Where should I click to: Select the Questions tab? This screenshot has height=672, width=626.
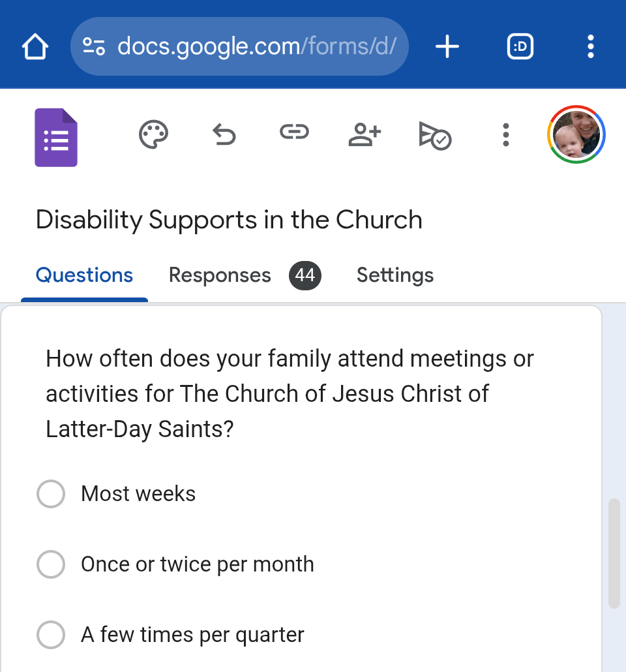[x=84, y=275]
